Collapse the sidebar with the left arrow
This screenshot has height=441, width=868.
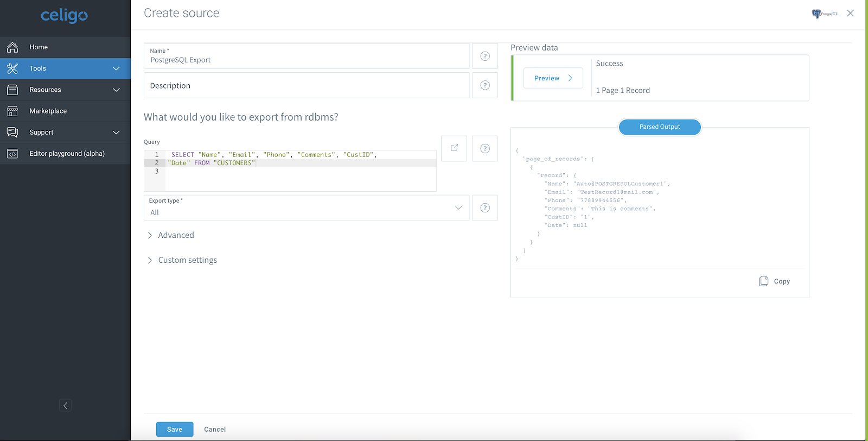point(65,405)
